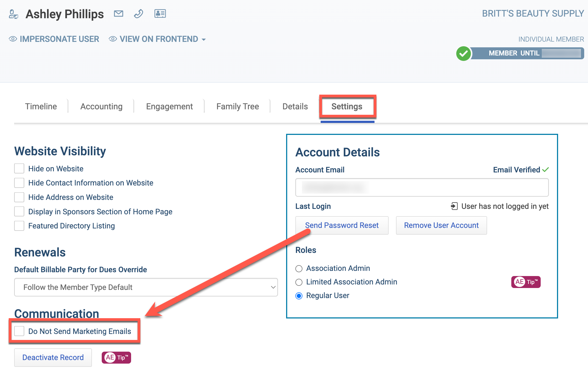Click Impersonate User link
Screen dimensions: 588x384
tap(54, 39)
